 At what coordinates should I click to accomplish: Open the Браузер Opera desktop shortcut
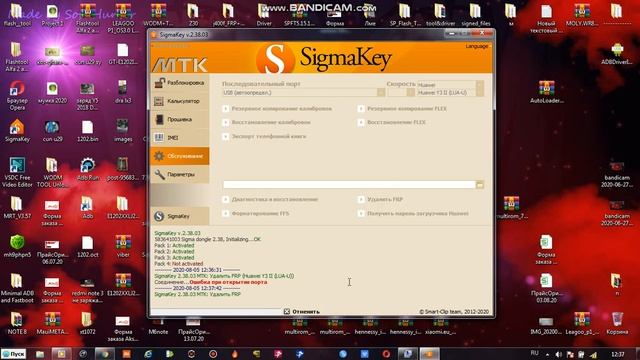(x=17, y=96)
